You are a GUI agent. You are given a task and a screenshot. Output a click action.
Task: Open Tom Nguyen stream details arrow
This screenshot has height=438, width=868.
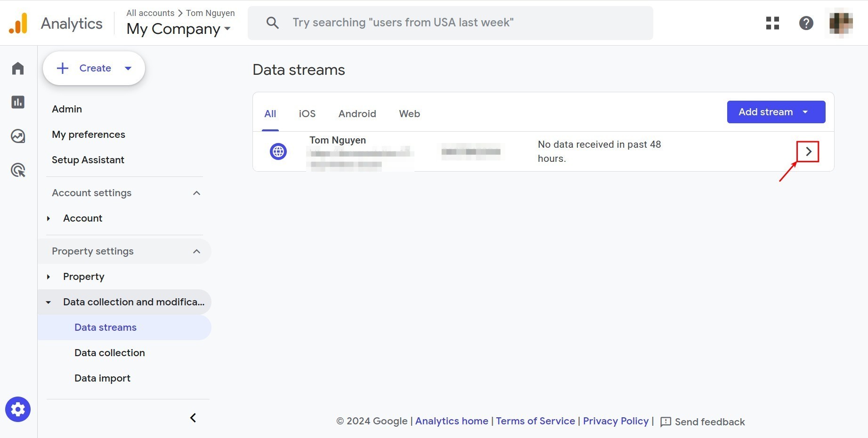point(808,151)
